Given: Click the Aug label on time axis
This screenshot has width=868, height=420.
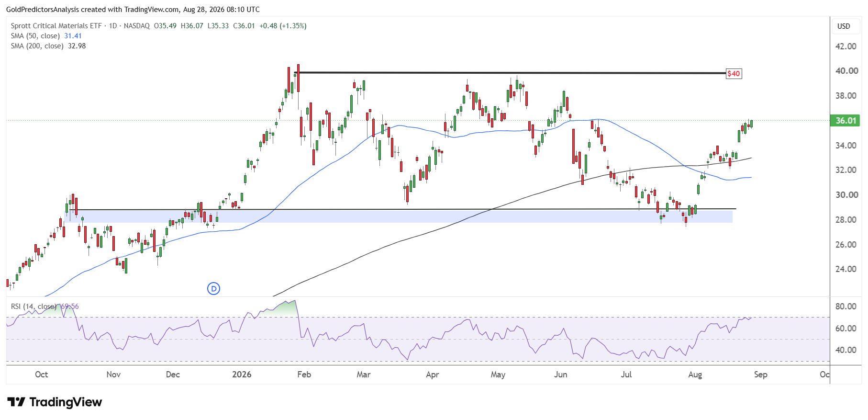Looking at the screenshot, I should (695, 375).
